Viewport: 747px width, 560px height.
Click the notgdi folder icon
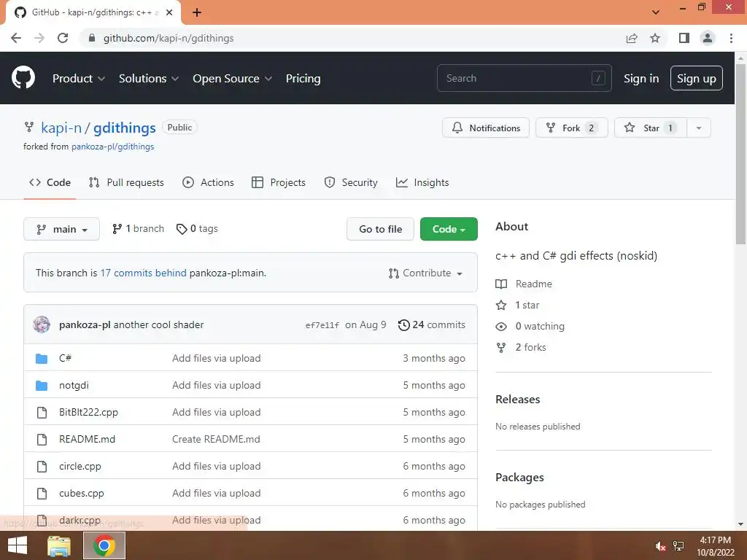[x=42, y=385]
